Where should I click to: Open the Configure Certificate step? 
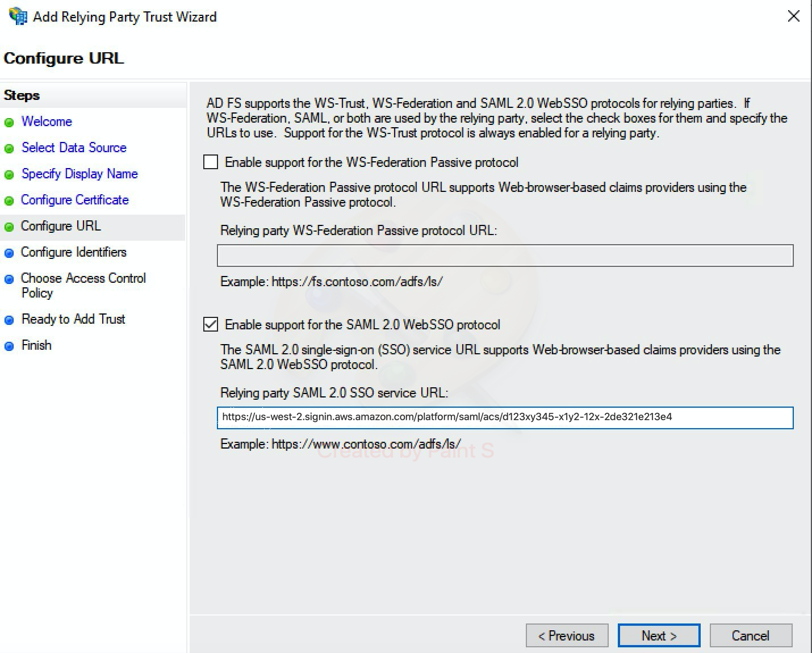click(74, 200)
